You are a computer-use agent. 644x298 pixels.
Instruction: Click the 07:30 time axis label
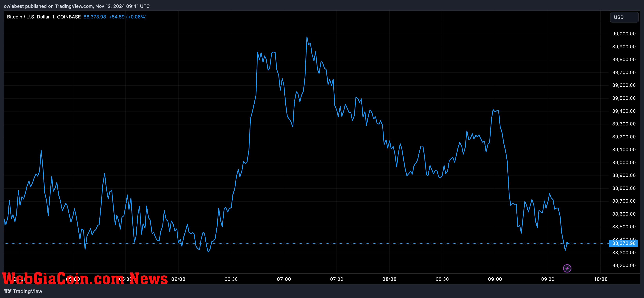coord(337,279)
